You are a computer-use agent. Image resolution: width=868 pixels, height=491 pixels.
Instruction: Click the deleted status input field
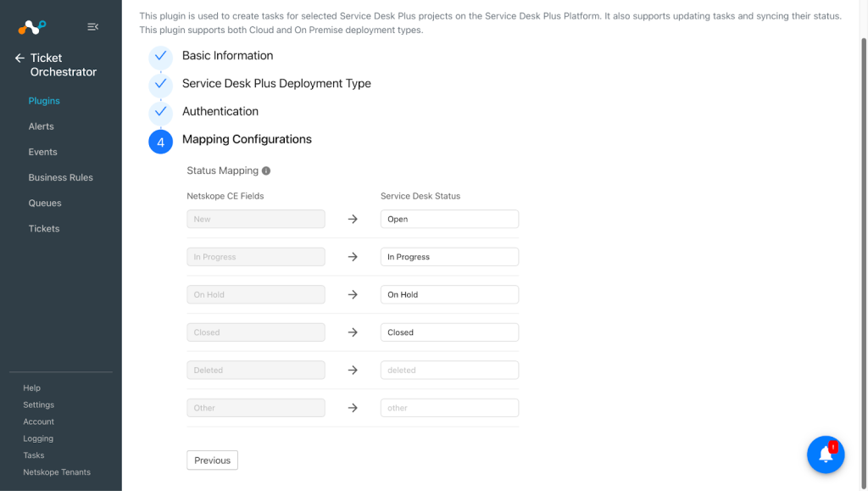pos(449,370)
